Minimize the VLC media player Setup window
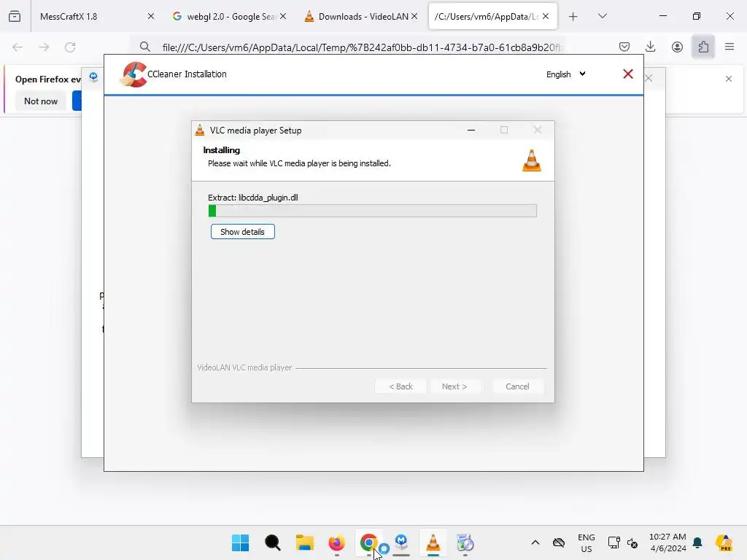The height and width of the screenshot is (560, 747). [x=471, y=130]
